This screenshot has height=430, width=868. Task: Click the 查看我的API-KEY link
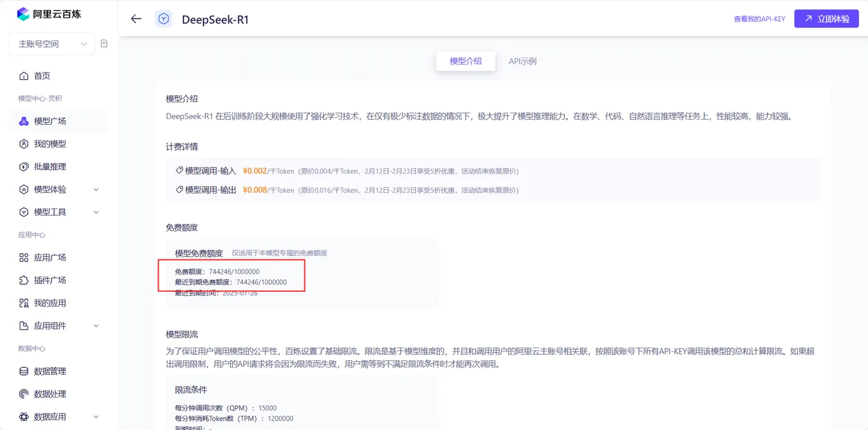(x=759, y=19)
